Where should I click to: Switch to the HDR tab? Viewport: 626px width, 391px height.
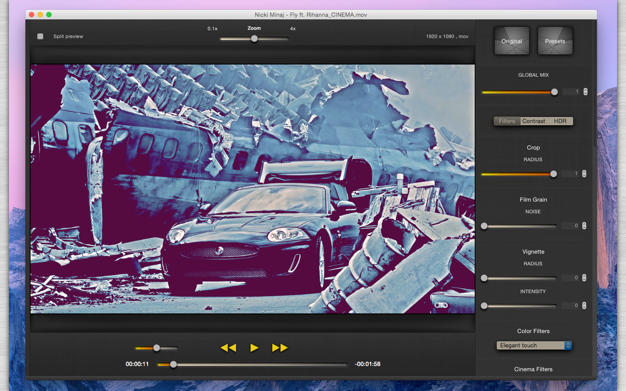560,121
